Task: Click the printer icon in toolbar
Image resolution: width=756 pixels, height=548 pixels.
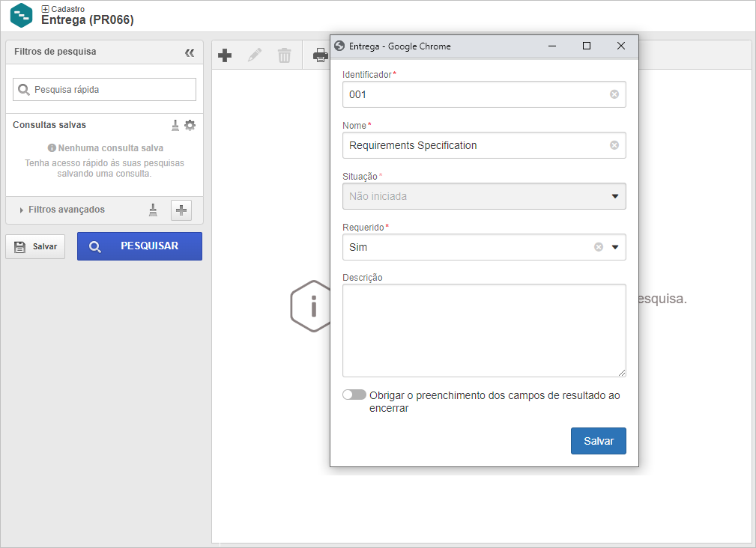Action: 321,55
